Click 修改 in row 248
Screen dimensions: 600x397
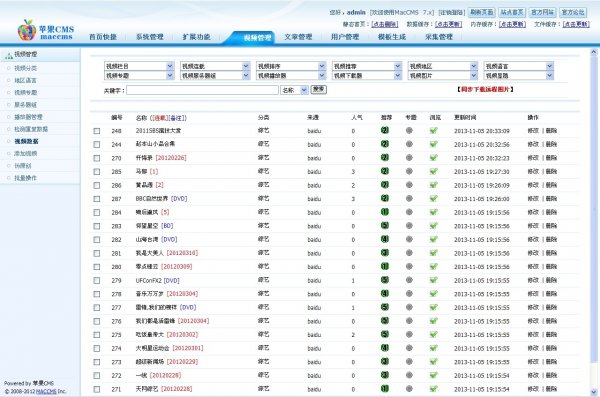(x=533, y=131)
